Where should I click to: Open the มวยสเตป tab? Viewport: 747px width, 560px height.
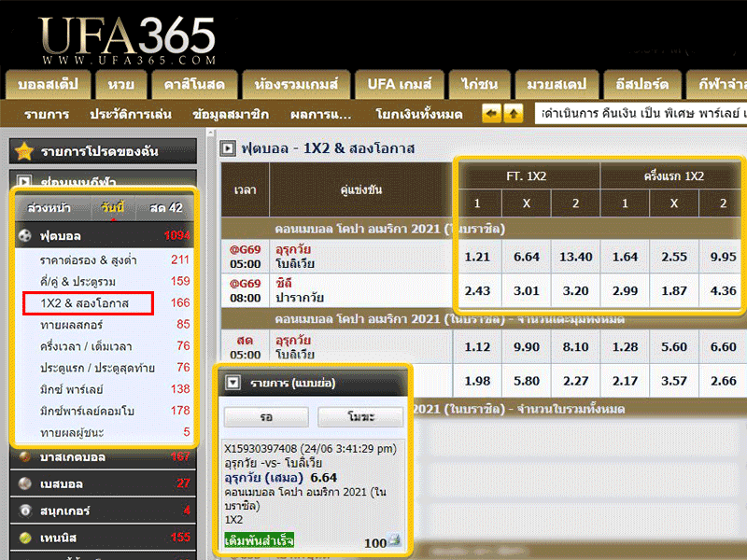tap(557, 84)
